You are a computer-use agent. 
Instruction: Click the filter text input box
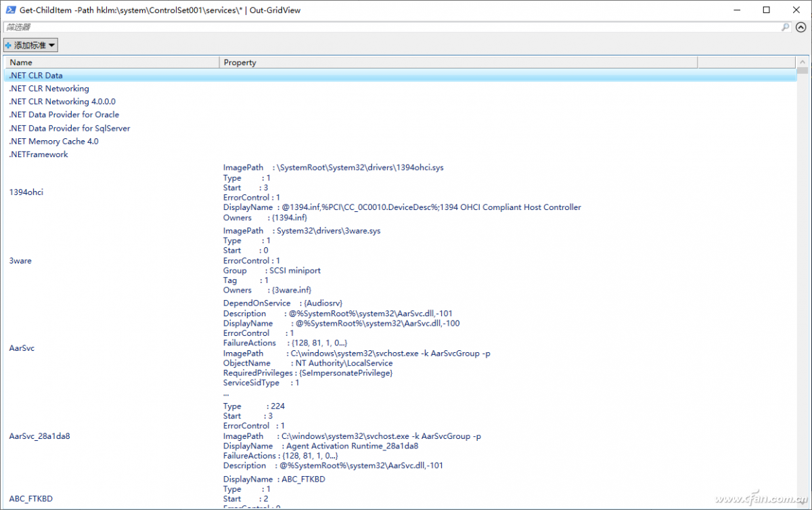[x=392, y=27]
